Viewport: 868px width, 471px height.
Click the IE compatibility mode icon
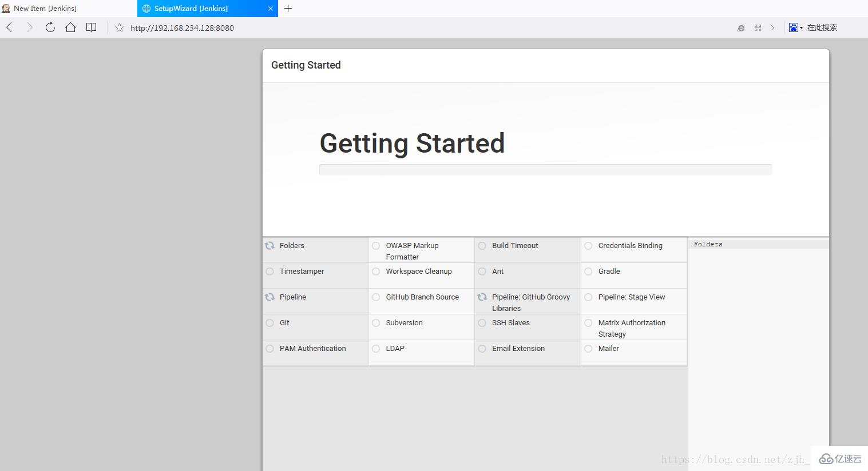pos(741,27)
